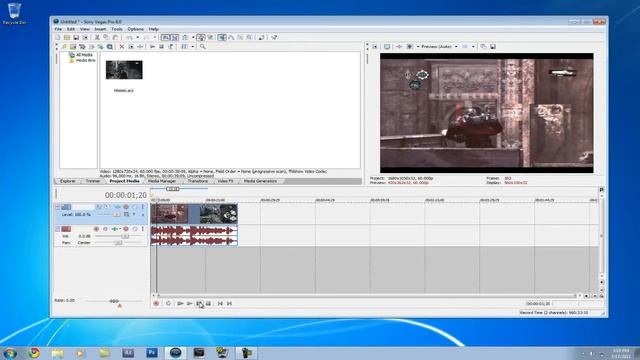The image size is (640, 360).
Task: Save preview snapshot to file
Action: [x=493, y=47]
